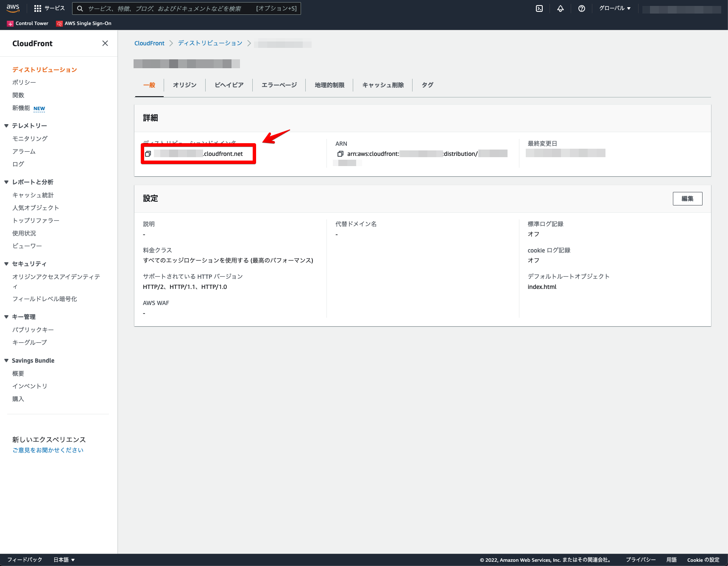Click フィードバック in footer

click(x=25, y=560)
